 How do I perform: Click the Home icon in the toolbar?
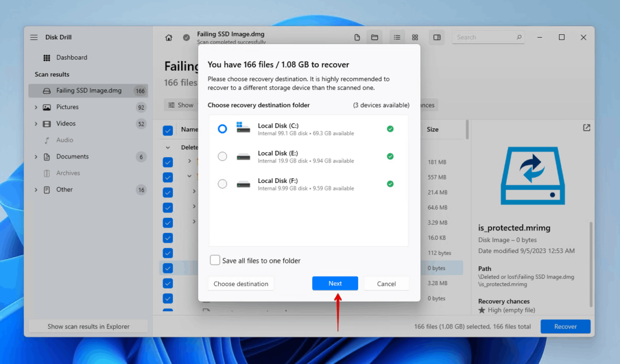(x=169, y=38)
